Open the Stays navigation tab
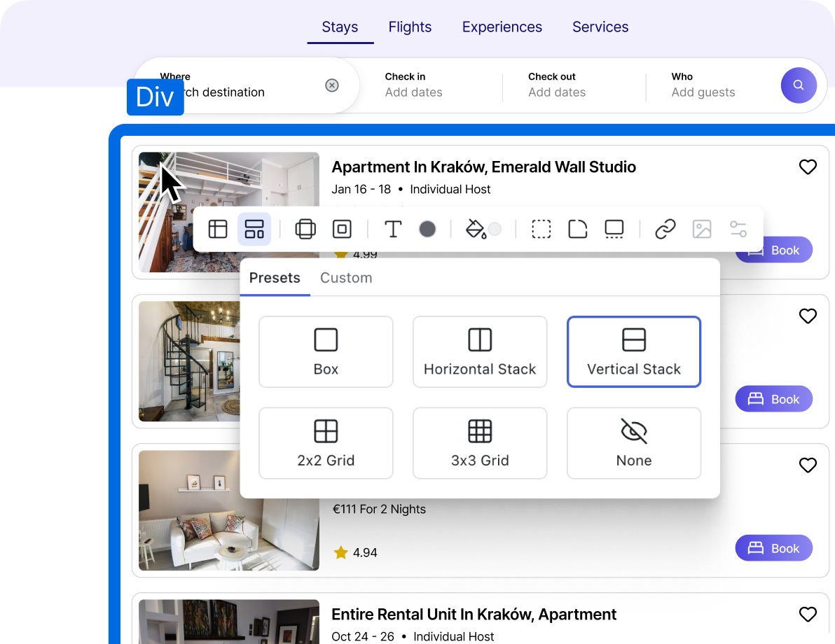 tap(340, 27)
